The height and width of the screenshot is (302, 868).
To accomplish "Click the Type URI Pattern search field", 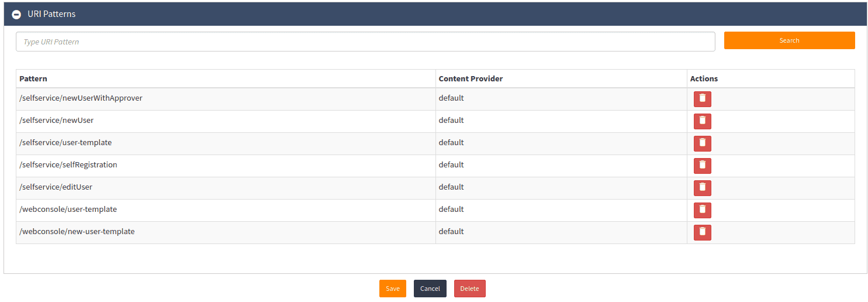I will coord(365,42).
